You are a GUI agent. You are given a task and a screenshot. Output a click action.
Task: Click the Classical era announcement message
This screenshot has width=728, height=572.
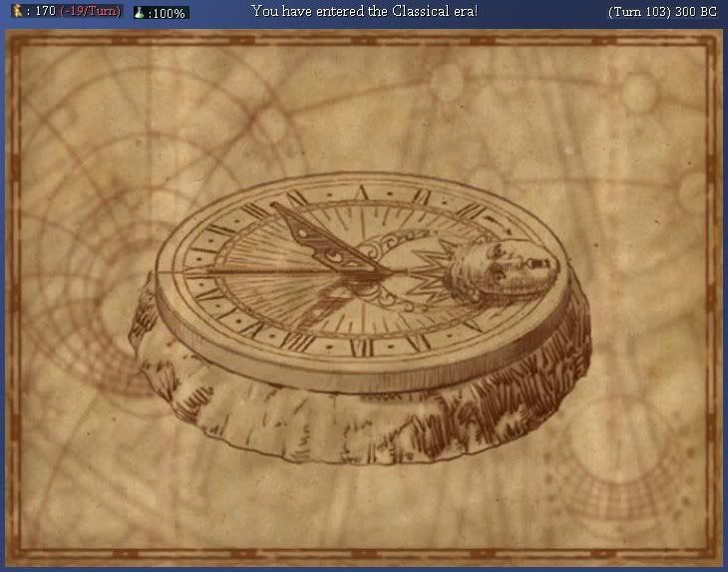(x=364, y=11)
